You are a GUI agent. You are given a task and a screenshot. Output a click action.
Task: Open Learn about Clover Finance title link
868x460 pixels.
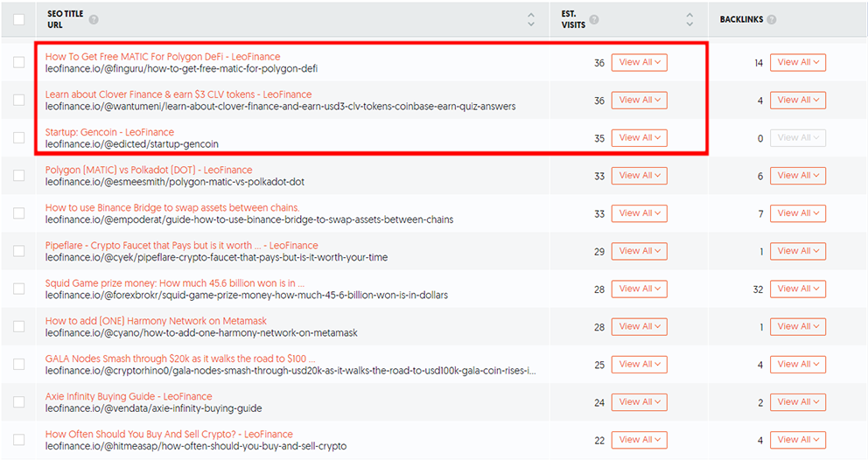click(178, 94)
